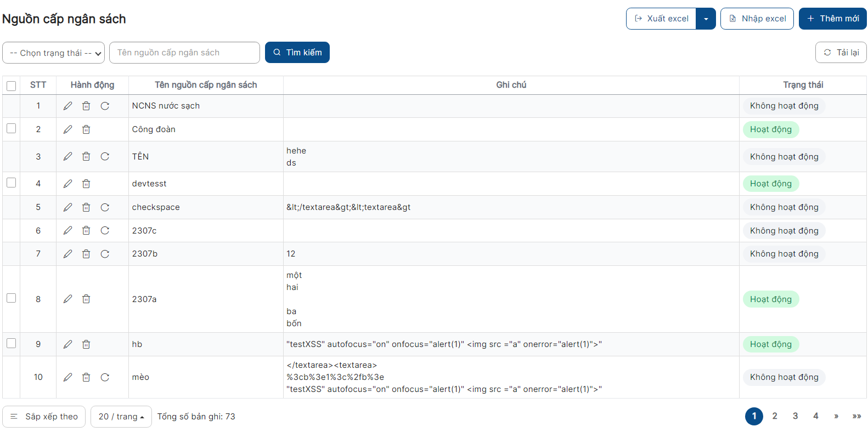The image size is (868, 432).
Task: Jump to the last page with double arrow
Action: point(856,416)
